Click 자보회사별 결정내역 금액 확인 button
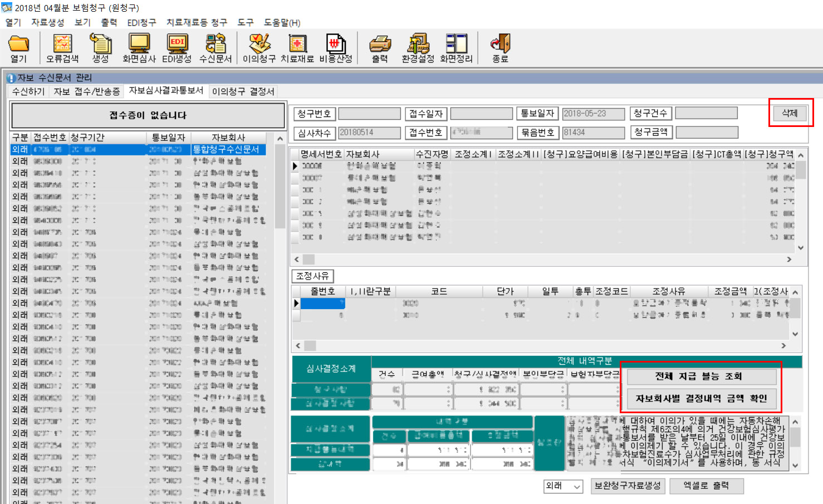 tap(701, 398)
